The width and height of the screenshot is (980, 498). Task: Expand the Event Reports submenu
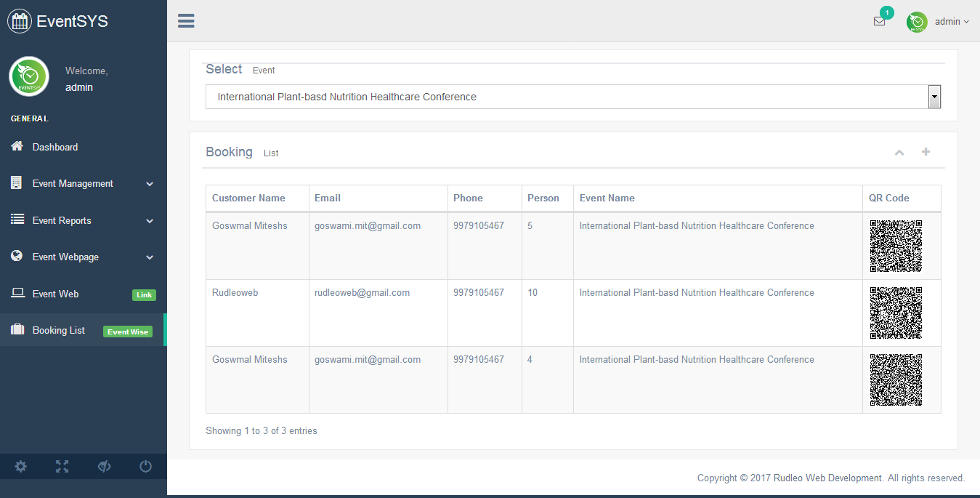[83, 221]
